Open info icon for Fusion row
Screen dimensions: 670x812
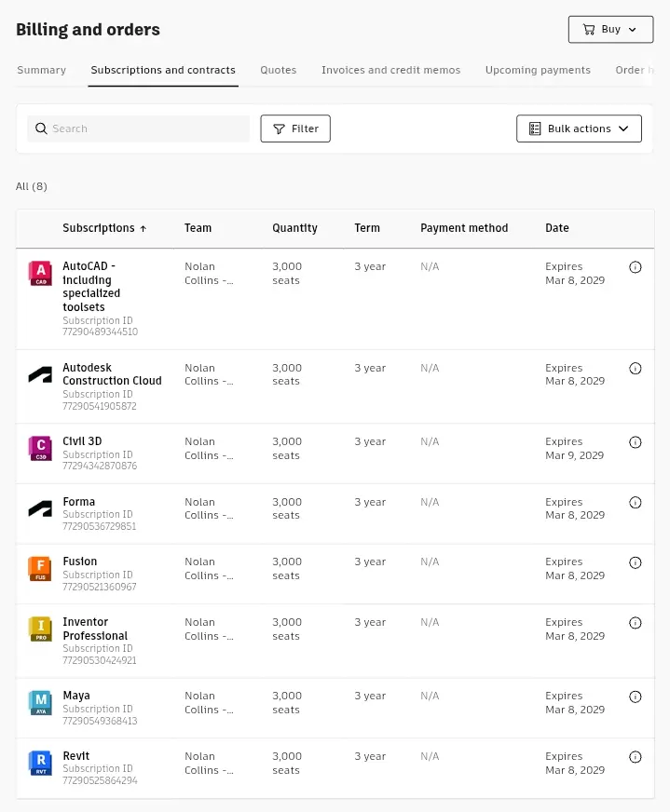[x=636, y=562]
